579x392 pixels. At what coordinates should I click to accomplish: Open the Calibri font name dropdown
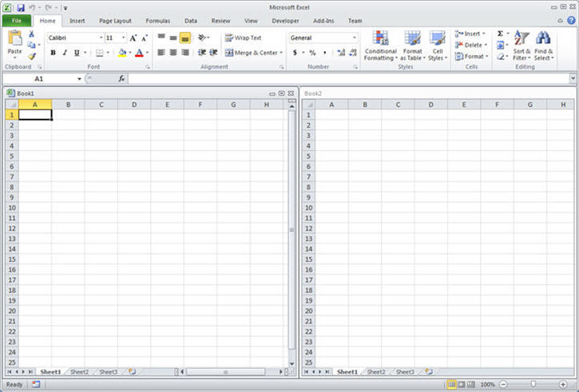pos(101,38)
